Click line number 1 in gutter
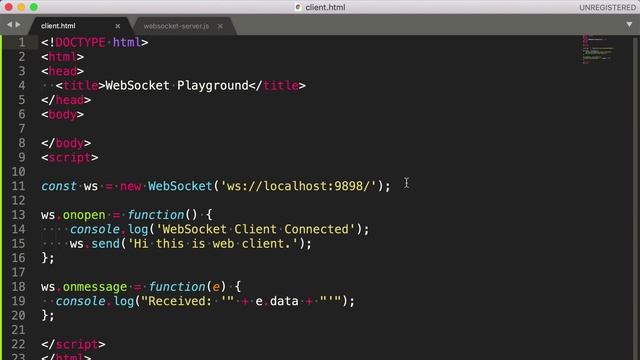Screen dimensions: 640x360 (22, 42)
